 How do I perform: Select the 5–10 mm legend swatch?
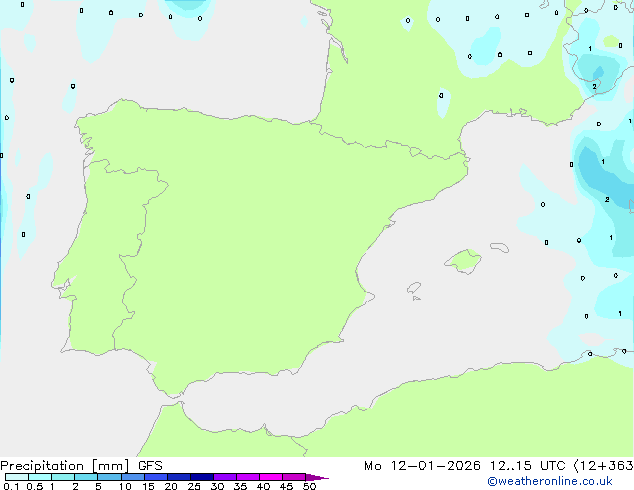tap(109, 477)
